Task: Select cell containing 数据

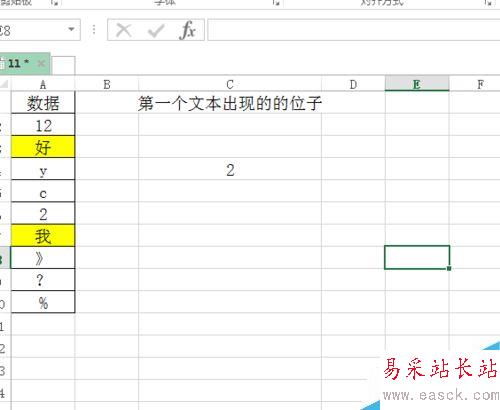Action: point(43,103)
